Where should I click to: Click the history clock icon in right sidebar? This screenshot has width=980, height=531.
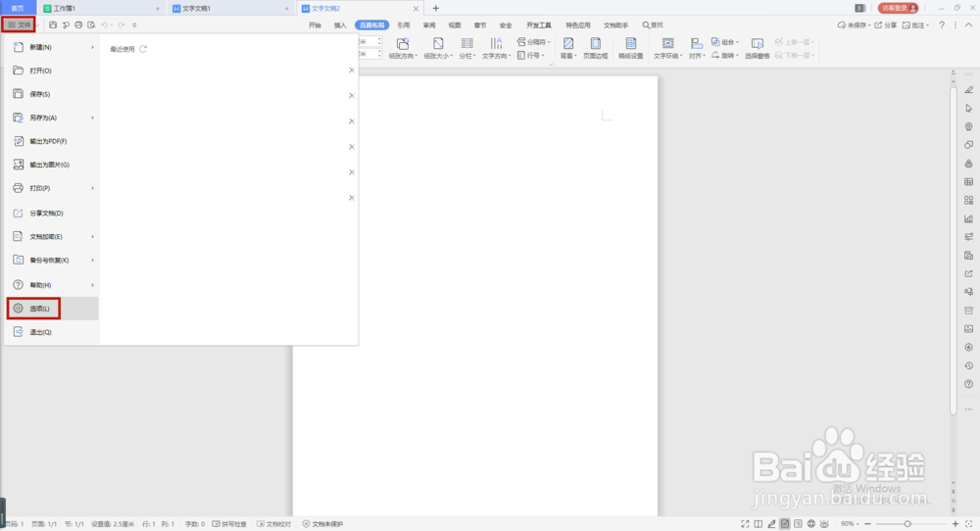[969, 365]
